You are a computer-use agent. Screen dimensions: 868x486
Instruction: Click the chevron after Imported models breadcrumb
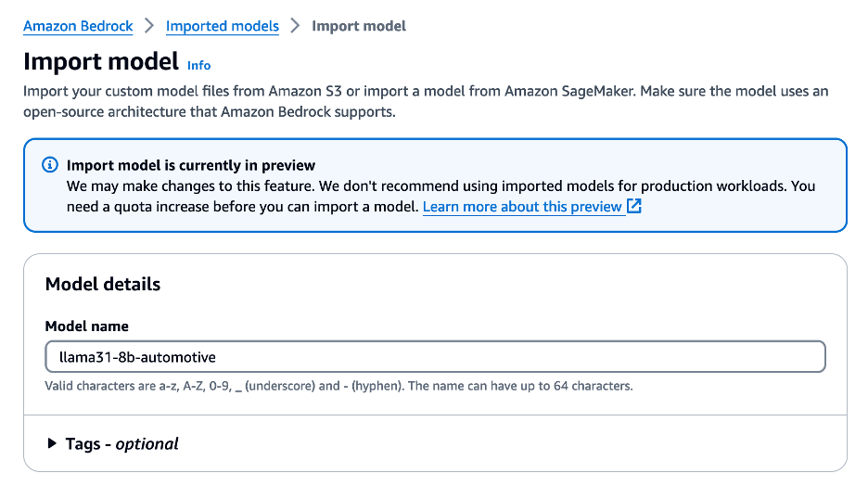[295, 26]
